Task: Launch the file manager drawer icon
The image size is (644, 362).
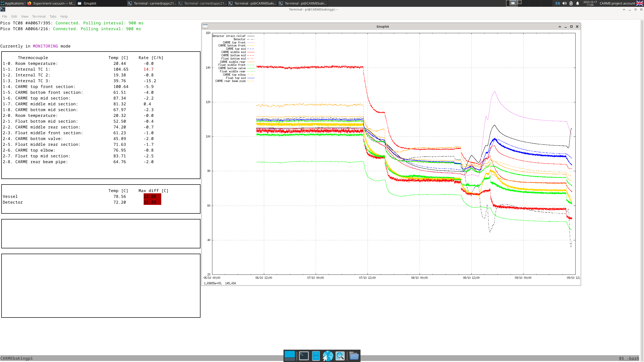Action: tap(316, 356)
